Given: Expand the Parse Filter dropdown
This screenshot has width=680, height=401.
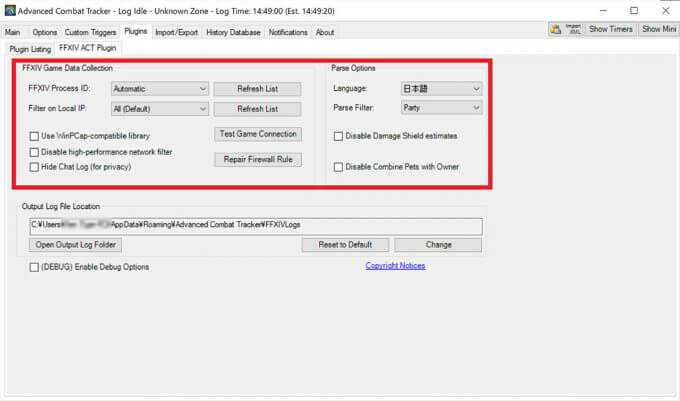Looking at the screenshot, I should coord(440,107).
